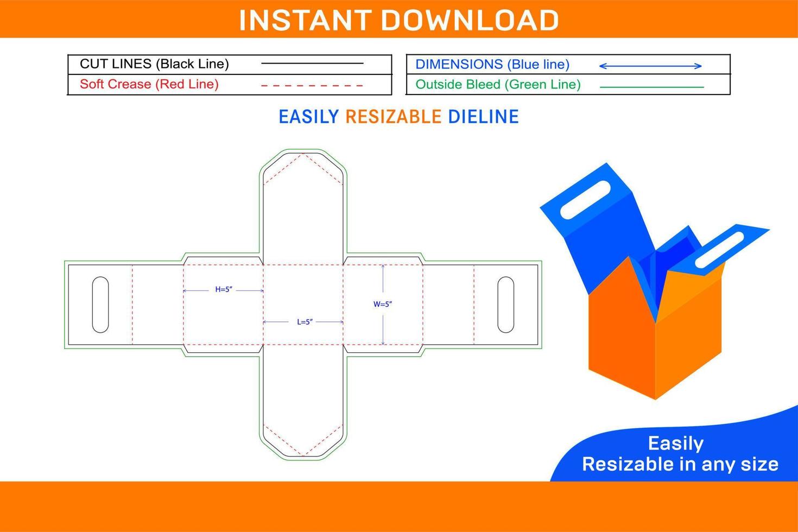
Task: Toggle the Outside Bleed legend entry
Action: [497, 85]
